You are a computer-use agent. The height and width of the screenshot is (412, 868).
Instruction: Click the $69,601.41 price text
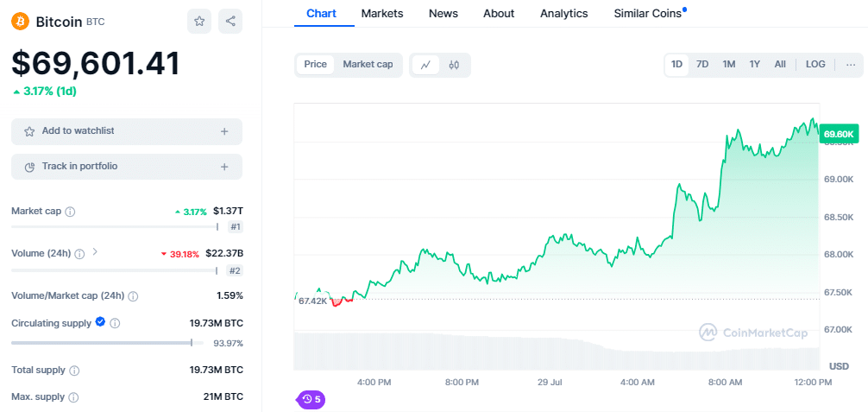pyautogui.click(x=96, y=64)
